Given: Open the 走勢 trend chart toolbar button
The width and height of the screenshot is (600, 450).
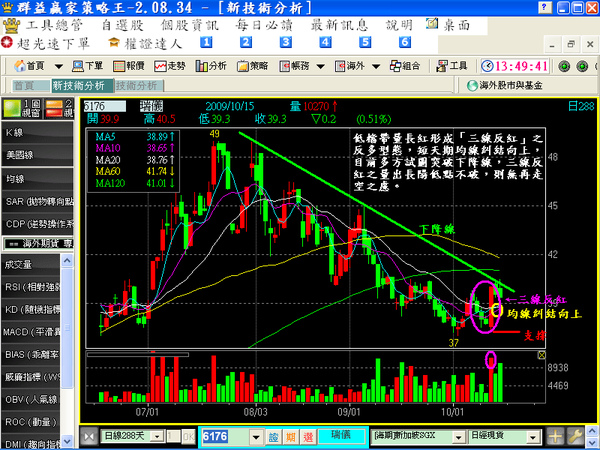Looking at the screenshot, I should click(170, 66).
